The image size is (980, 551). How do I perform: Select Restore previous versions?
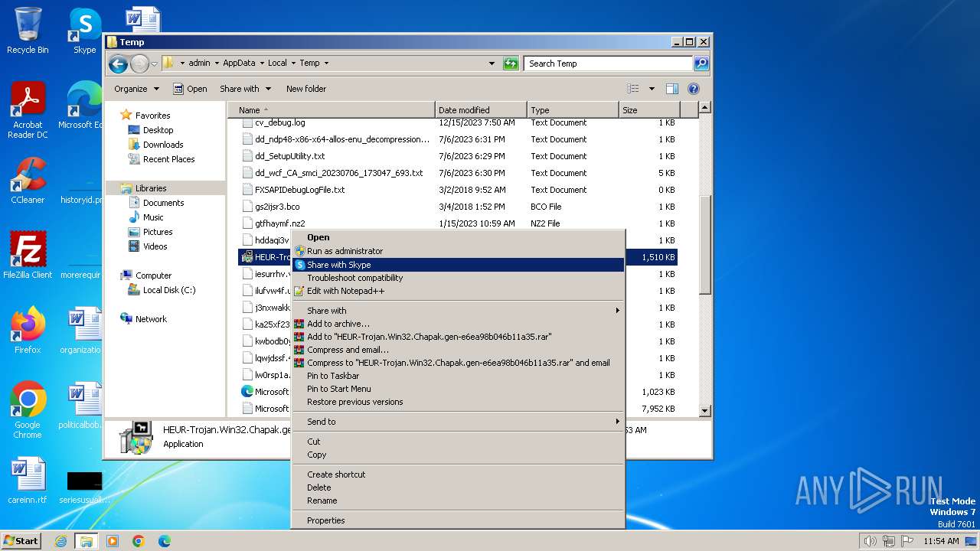point(459,402)
